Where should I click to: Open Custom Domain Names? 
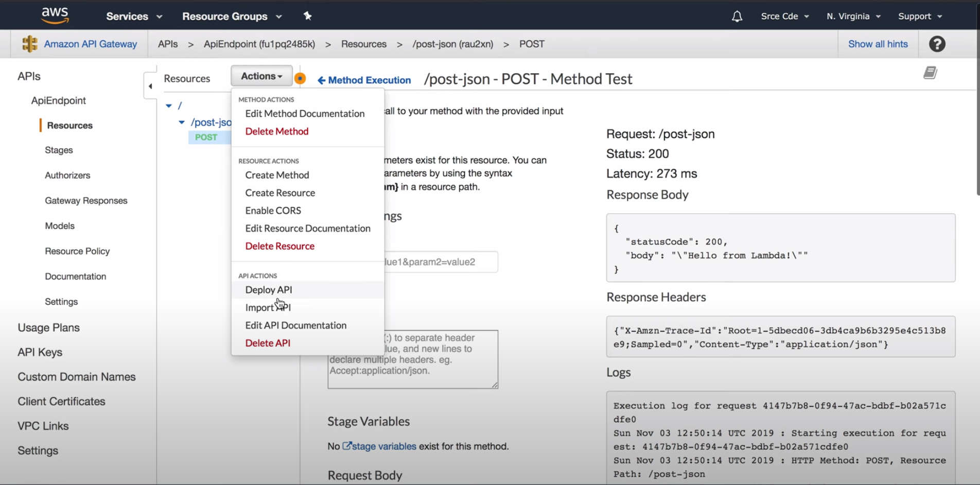77,377
